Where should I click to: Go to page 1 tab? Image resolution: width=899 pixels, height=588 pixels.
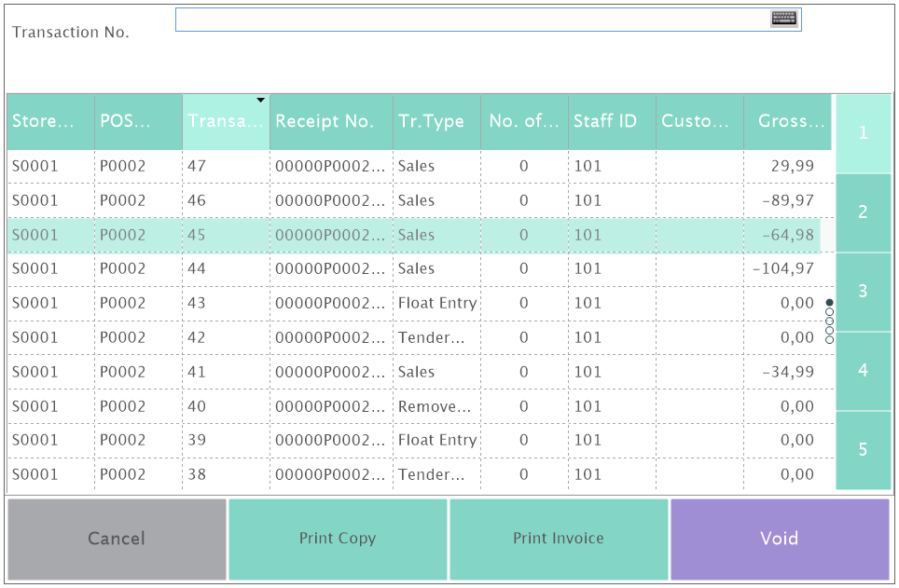tap(863, 133)
